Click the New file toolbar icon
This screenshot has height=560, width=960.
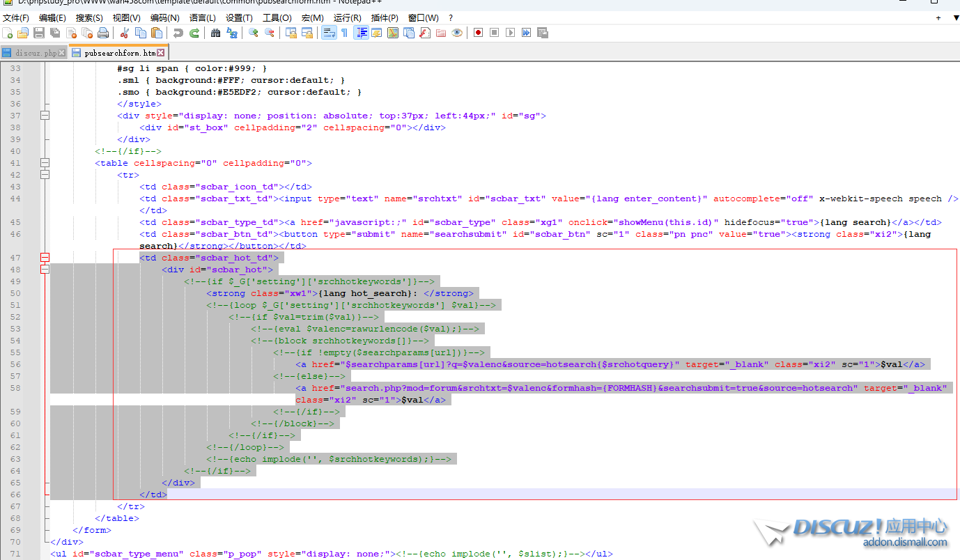pyautogui.click(x=8, y=33)
